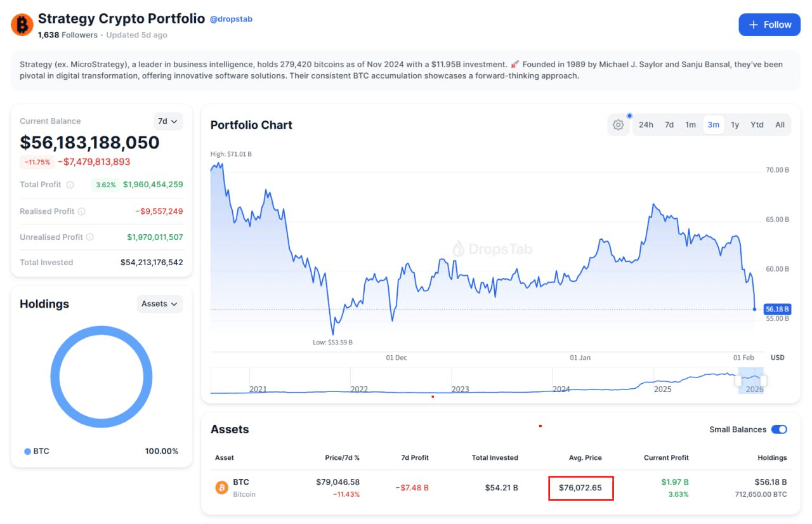Click the info icon next to Total Profit
Screen dimensions: 812x524
pyautogui.click(x=70, y=185)
